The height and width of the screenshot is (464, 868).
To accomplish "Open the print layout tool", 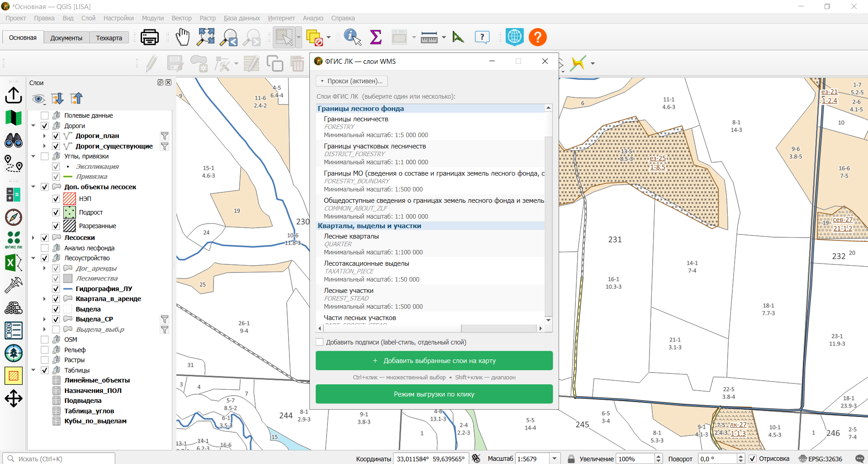I will (x=149, y=37).
